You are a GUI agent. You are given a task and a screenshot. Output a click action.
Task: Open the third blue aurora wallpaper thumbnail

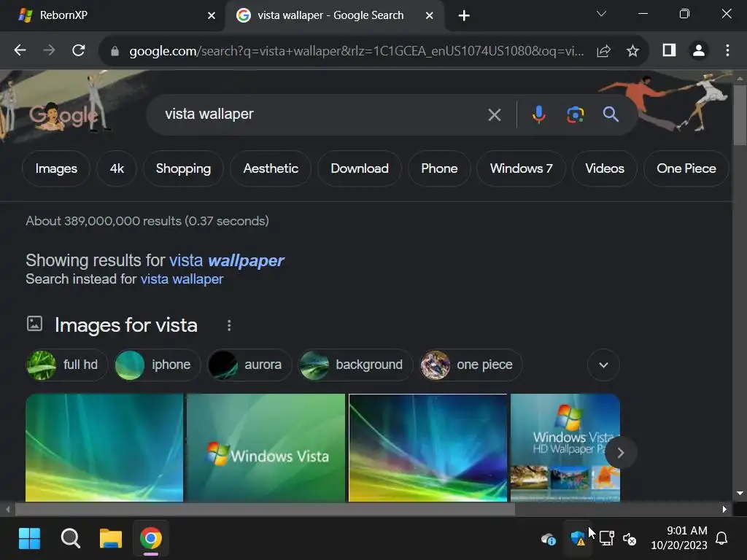point(427,448)
